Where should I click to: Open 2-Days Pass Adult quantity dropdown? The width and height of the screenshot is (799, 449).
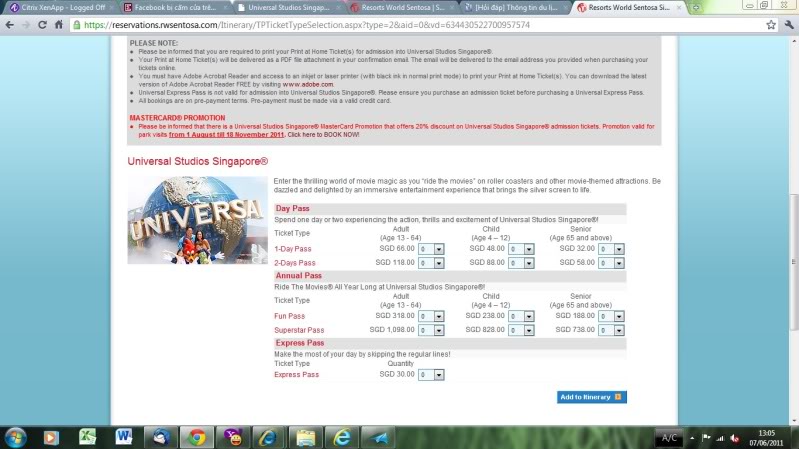click(x=431, y=263)
